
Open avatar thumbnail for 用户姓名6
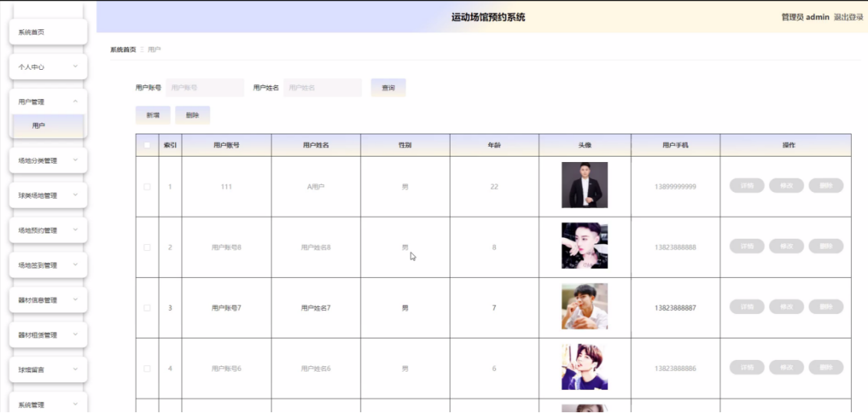[x=585, y=367]
